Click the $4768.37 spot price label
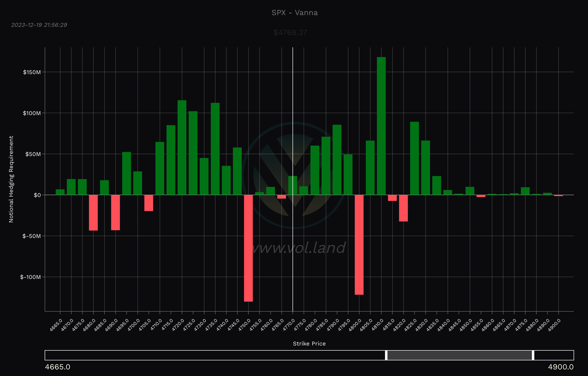This screenshot has width=588, height=376. tap(290, 32)
